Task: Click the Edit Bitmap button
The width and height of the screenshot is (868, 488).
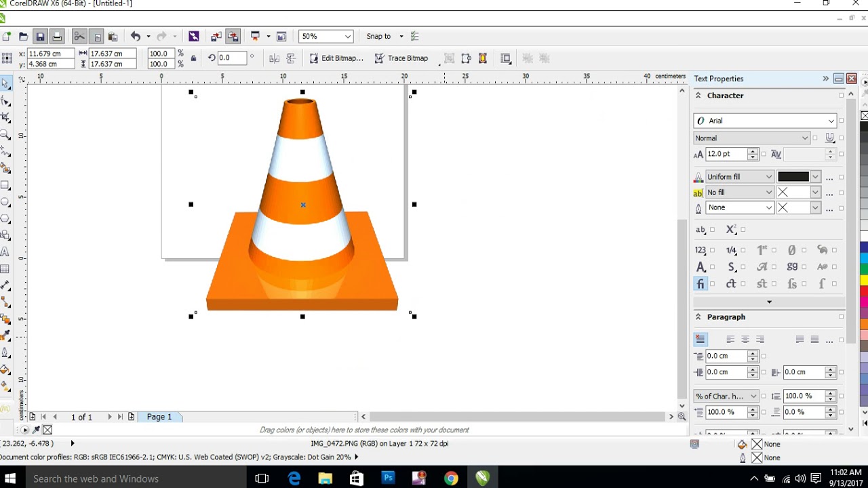Action: pyautogui.click(x=336, y=58)
